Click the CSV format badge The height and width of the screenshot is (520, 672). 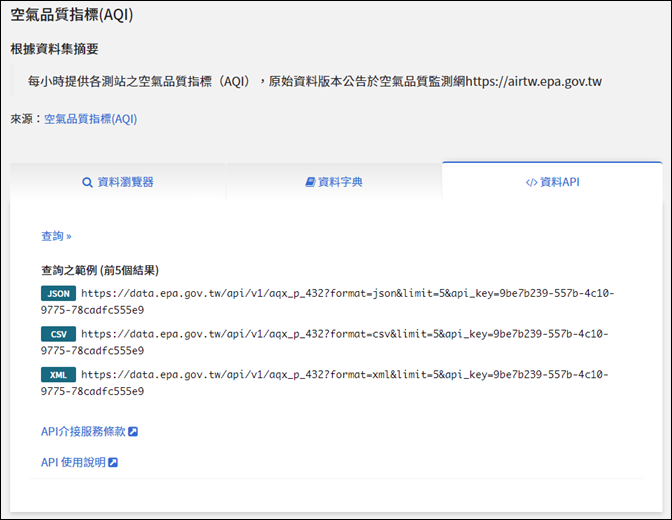click(x=58, y=334)
